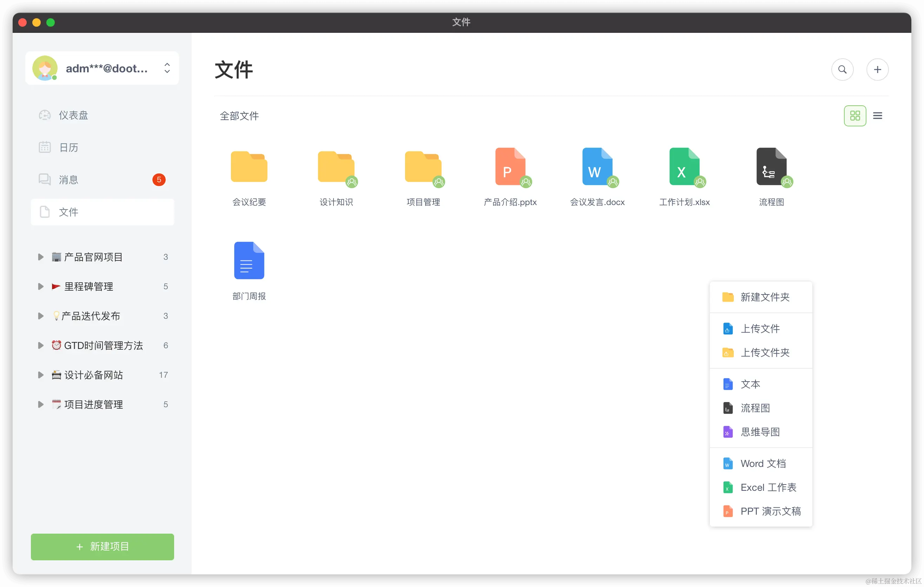924x587 pixels.
Task: Click the 新建项目 green button
Action: pyautogui.click(x=103, y=547)
